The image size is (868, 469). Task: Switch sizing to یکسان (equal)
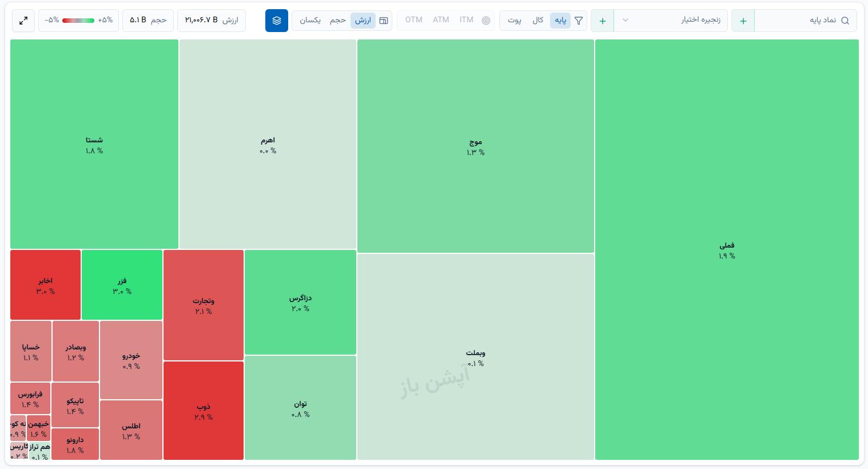[310, 21]
